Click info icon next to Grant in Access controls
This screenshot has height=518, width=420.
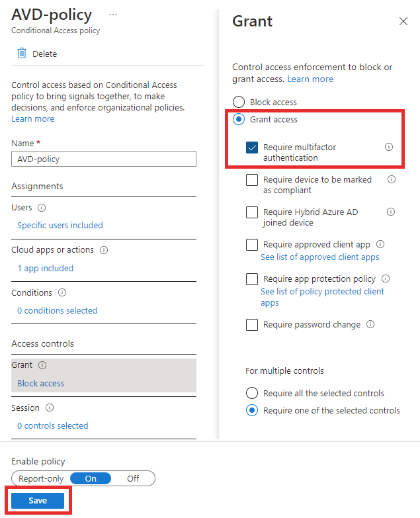point(42,365)
